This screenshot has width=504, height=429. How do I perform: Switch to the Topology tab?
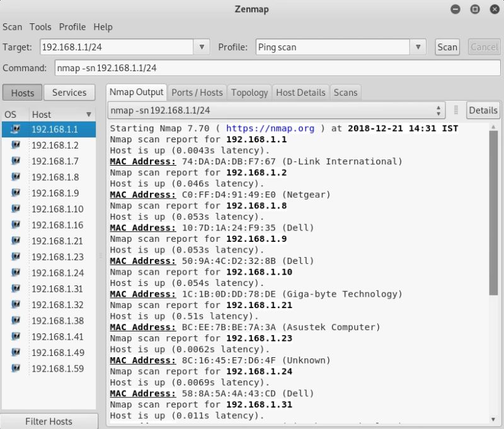coord(249,93)
